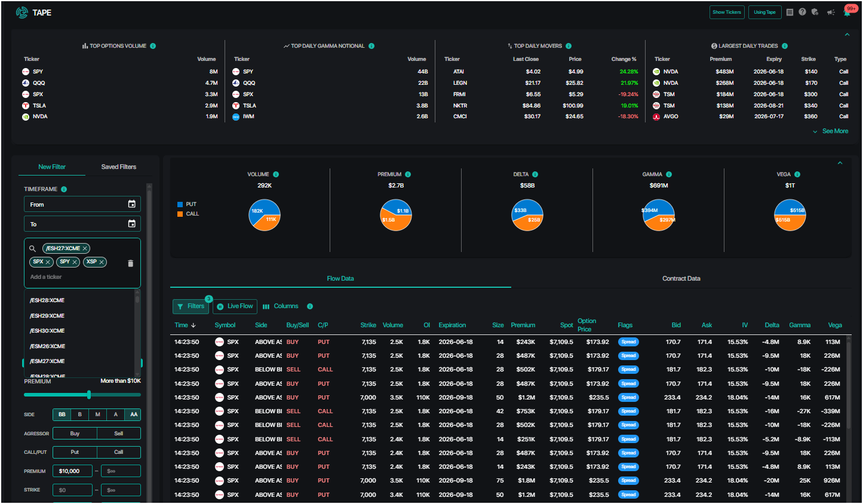The width and height of the screenshot is (863, 504).
Task: Click info icon beside Columns
Action: click(310, 306)
